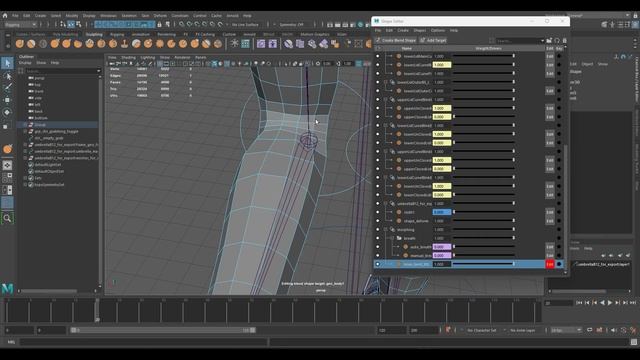Toggle key dot on breath row
Viewport: 640px width, 360px height.
(x=559, y=238)
